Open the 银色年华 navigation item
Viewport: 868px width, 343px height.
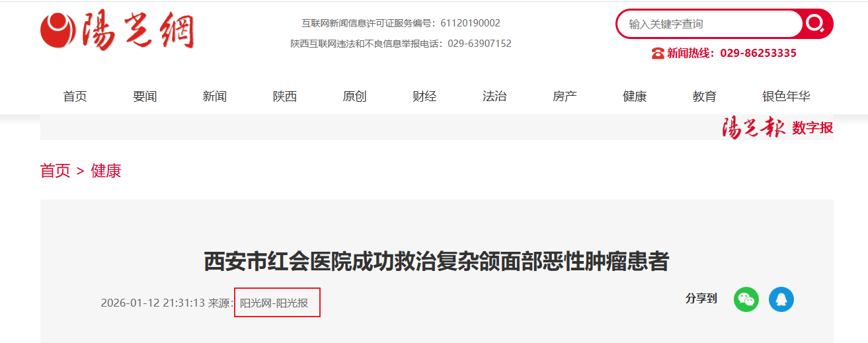(x=786, y=96)
